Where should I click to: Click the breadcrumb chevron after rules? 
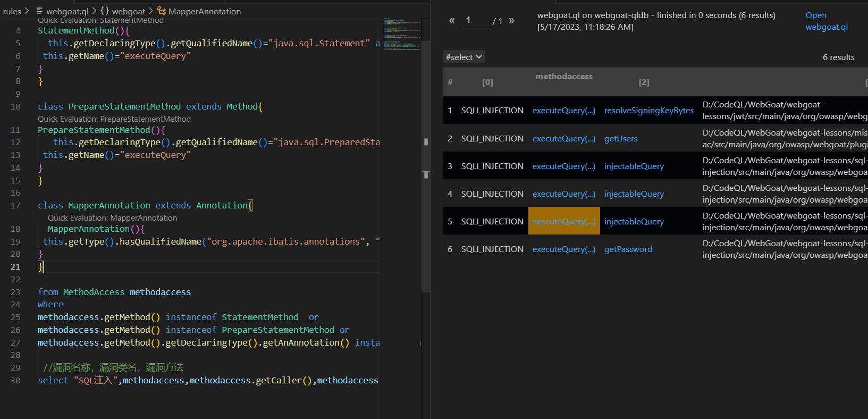(x=27, y=11)
